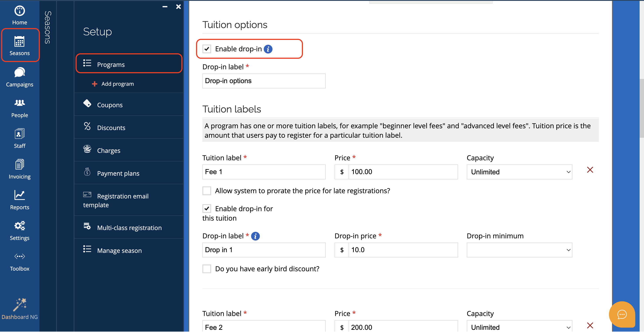Go to the People section

coord(19,108)
